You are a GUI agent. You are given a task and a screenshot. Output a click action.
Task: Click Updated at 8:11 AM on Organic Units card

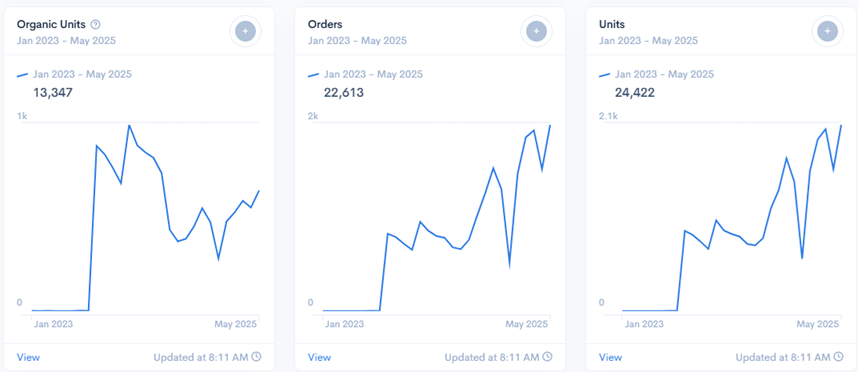[x=201, y=357]
